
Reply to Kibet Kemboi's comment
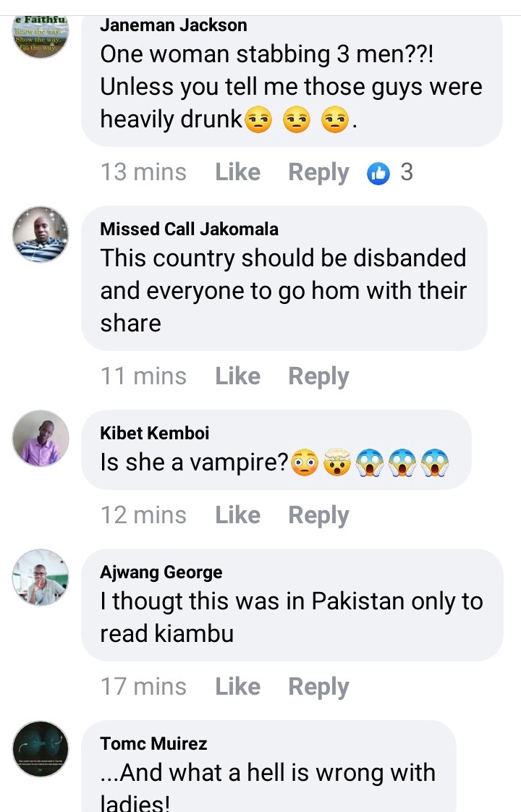click(318, 515)
